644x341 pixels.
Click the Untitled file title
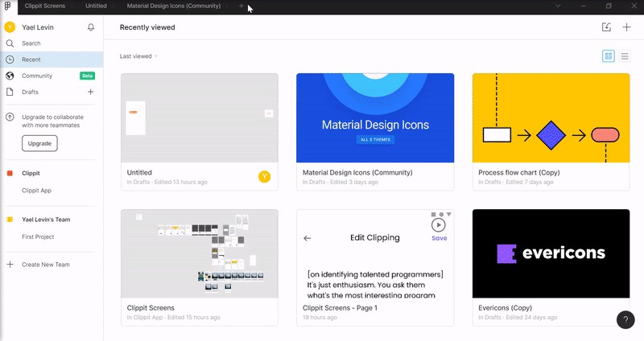pyautogui.click(x=139, y=172)
